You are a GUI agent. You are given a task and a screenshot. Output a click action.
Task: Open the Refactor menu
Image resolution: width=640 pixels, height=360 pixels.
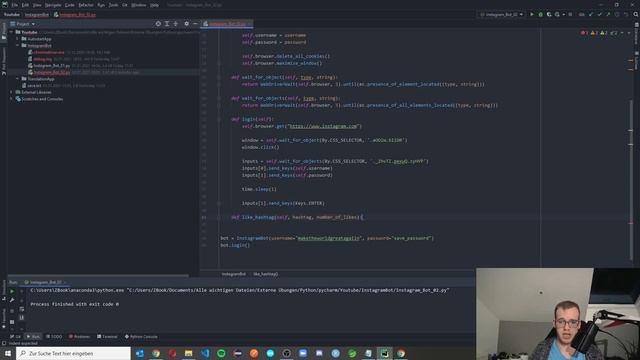coord(86,5)
